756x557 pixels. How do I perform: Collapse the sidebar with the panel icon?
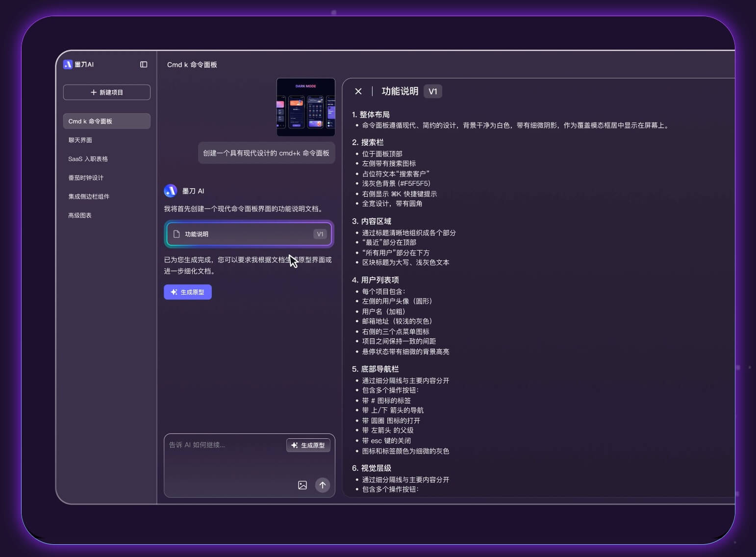coord(144,64)
